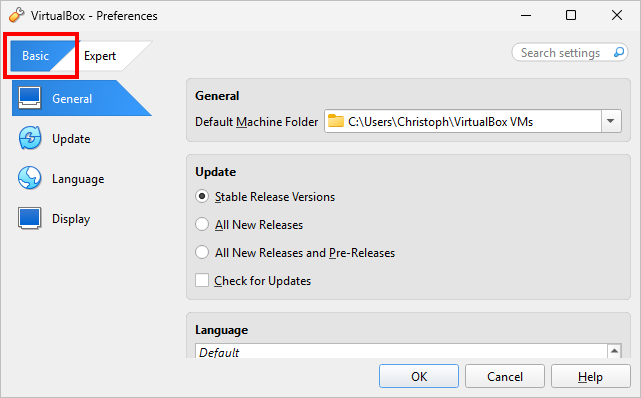This screenshot has height=398, width=641.
Task: Click the Display screen icon in sidebar
Action: (x=29, y=218)
